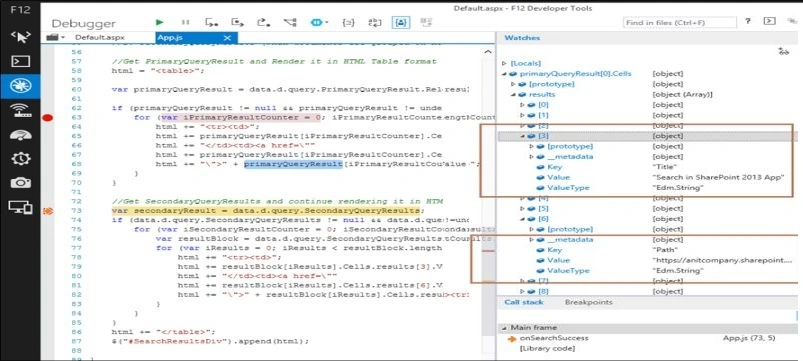Expand the [1] array item
Viewport: 803px width, 361px height.
522,115
